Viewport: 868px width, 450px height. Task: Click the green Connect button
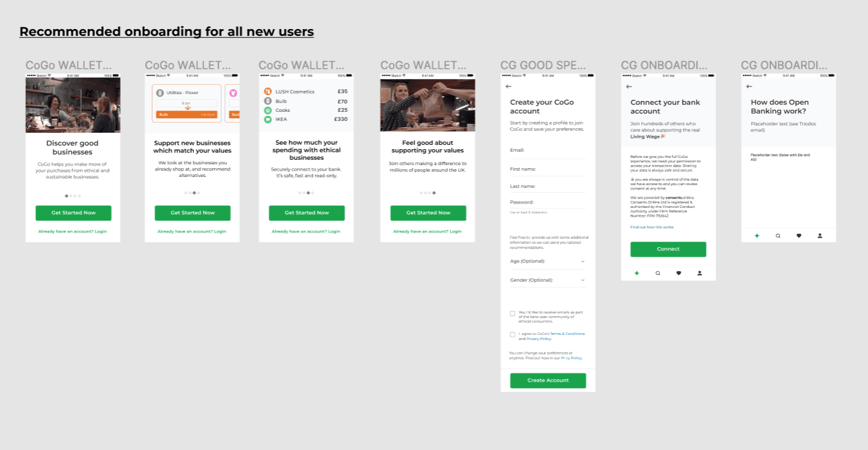[x=668, y=249]
